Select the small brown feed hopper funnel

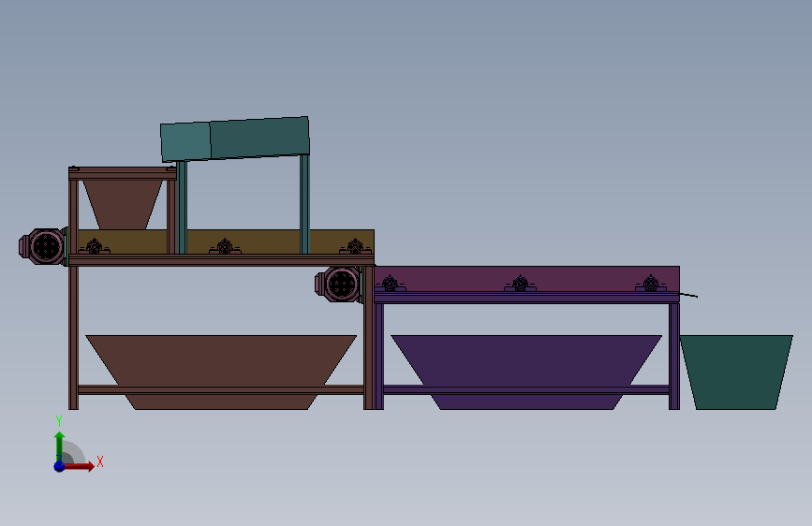(122, 204)
